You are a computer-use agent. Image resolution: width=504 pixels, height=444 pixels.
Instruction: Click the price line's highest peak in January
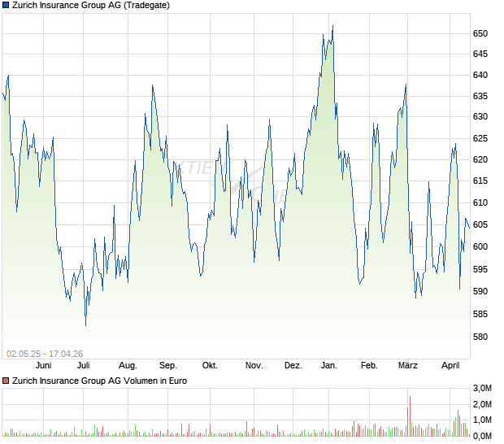point(332,27)
